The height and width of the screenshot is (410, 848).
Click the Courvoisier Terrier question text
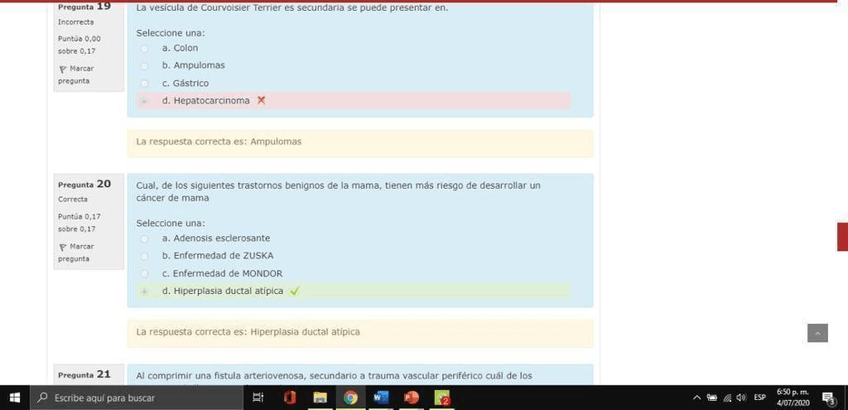tap(292, 8)
